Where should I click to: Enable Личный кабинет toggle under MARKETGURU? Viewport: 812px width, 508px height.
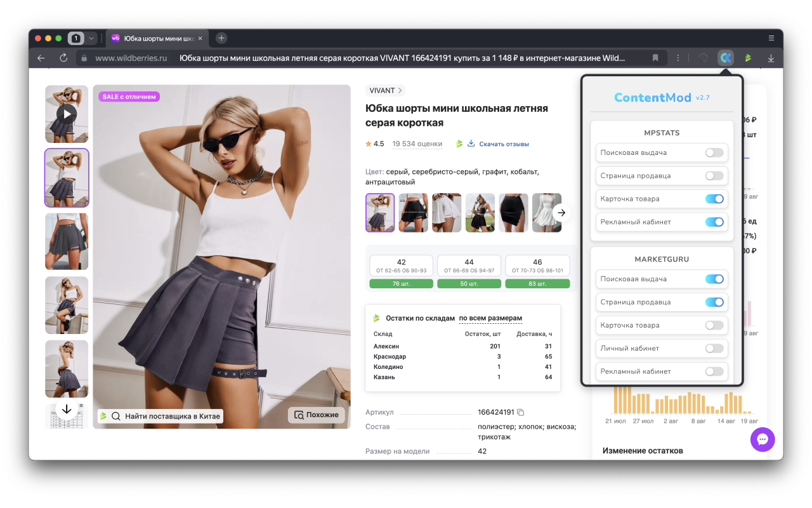pos(714,348)
